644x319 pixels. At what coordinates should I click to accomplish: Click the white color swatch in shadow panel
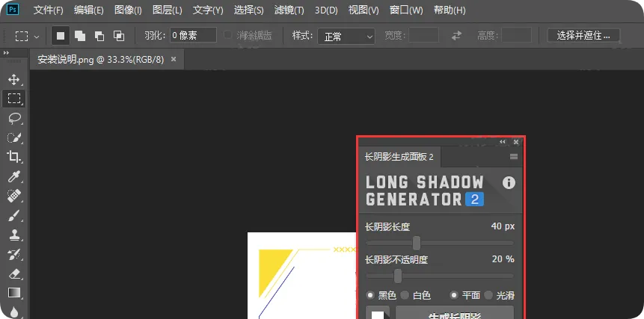378,315
